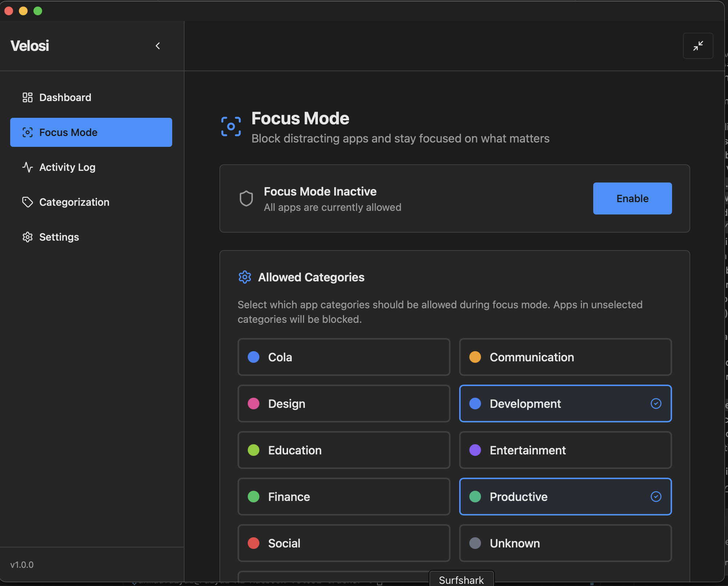
Task: Click the shield icon beside Focus Mode Inactive
Action: (x=246, y=198)
